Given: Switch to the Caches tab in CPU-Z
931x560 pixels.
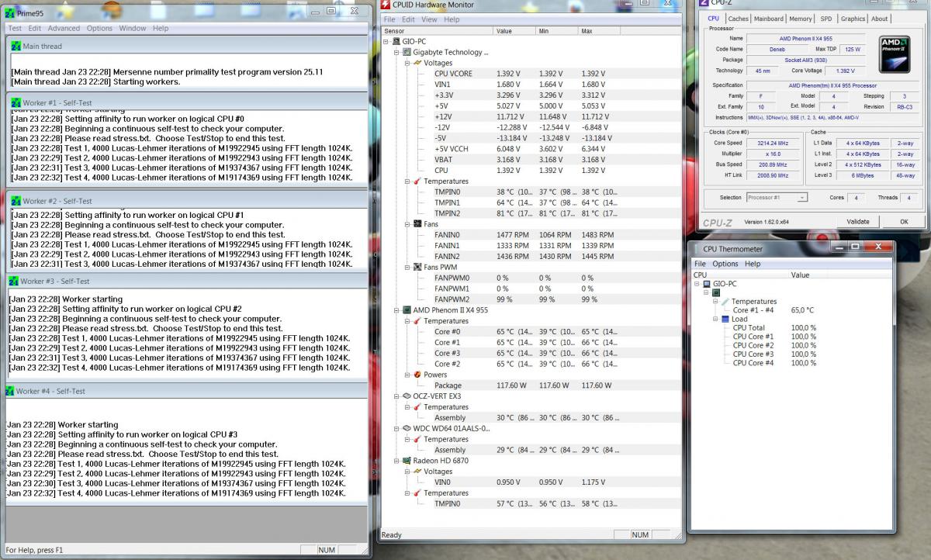Looking at the screenshot, I should pos(739,19).
